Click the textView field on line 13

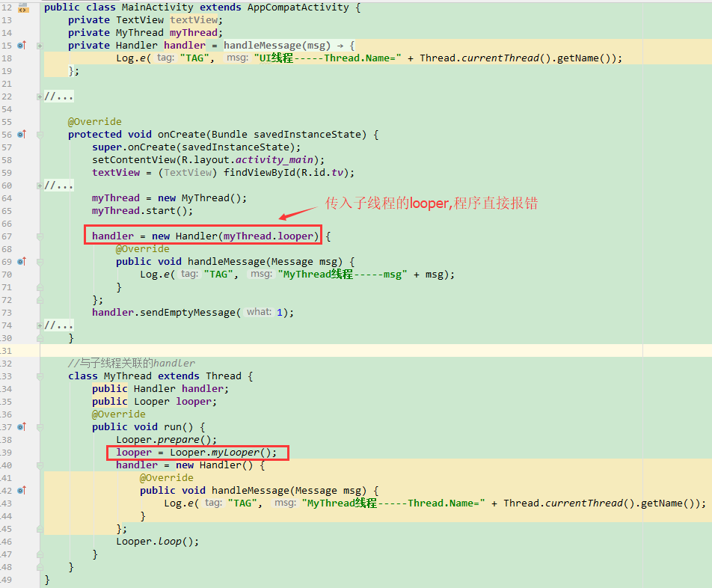[x=194, y=20]
